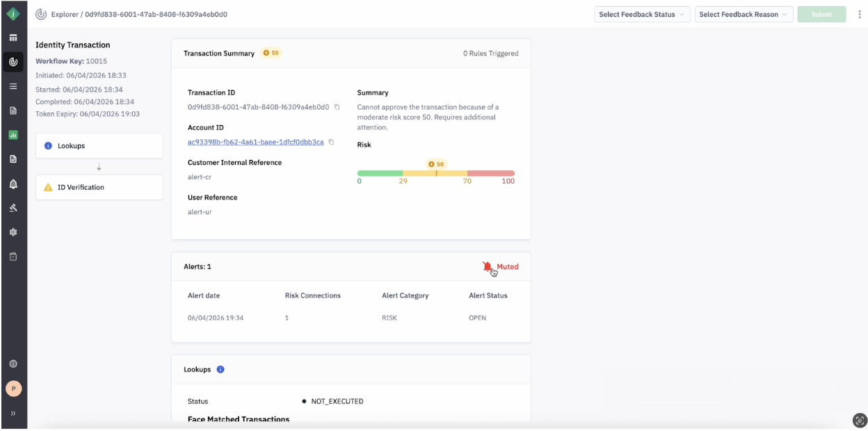Copy the Transaction ID to clipboard
The height and width of the screenshot is (431, 868).
337,107
